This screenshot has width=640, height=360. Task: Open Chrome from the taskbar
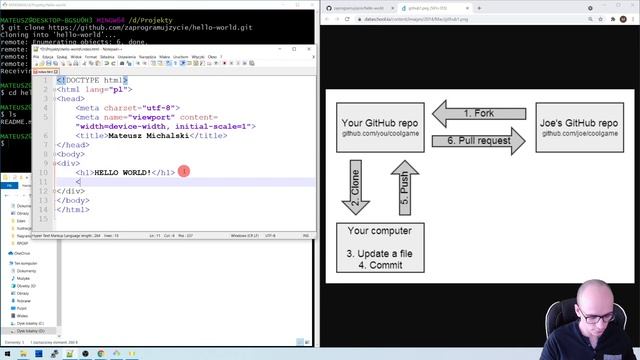tap(101, 354)
